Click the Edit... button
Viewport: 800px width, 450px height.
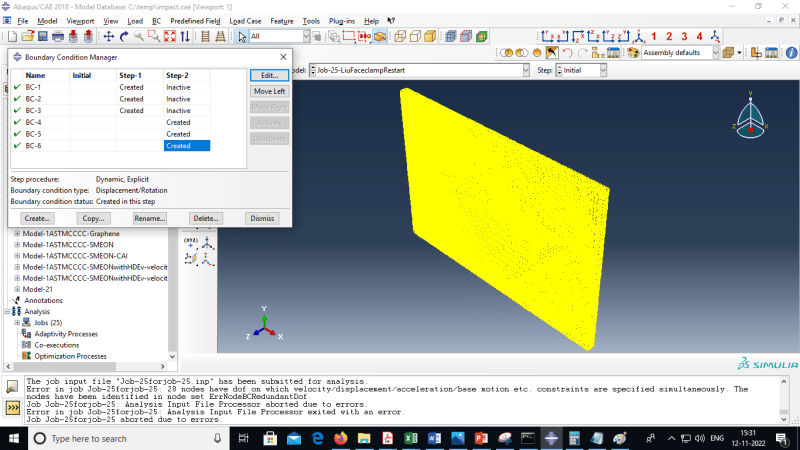(x=269, y=75)
